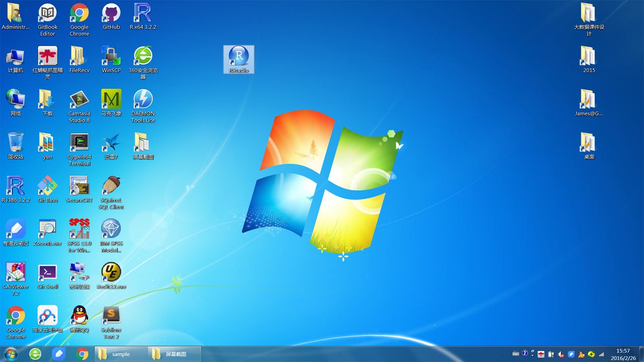
Task: Click the Git Shell desktop shortcut
Action: coord(48,276)
